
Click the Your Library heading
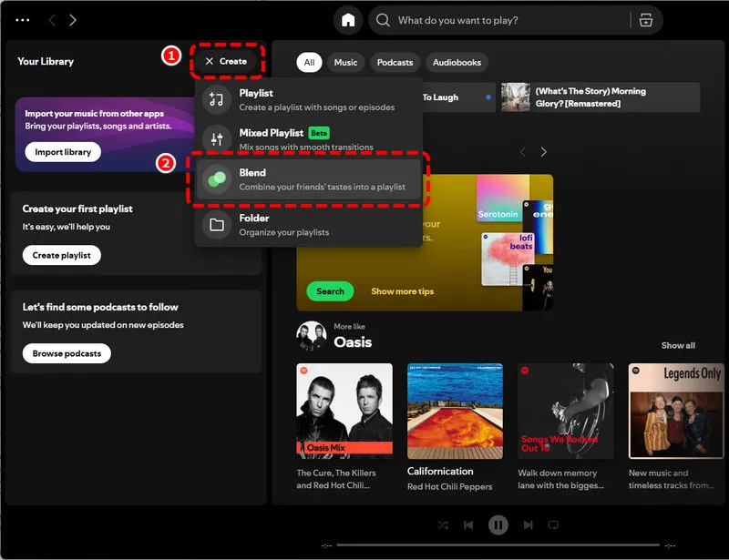(46, 61)
